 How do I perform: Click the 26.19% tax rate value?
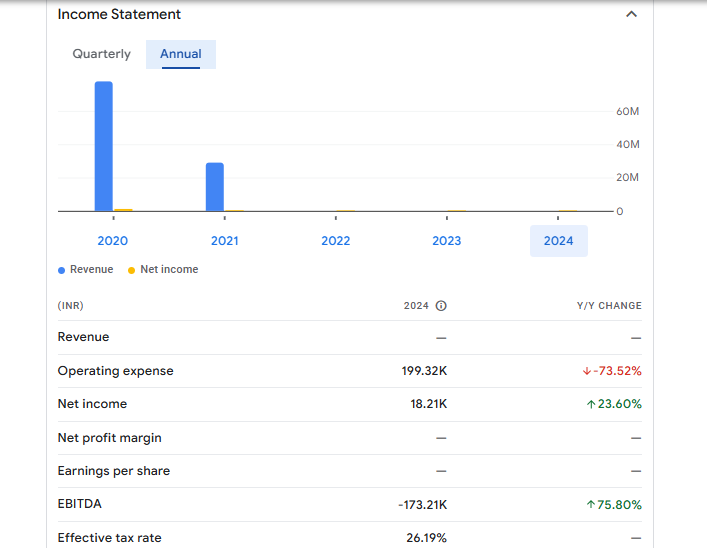tap(427, 538)
